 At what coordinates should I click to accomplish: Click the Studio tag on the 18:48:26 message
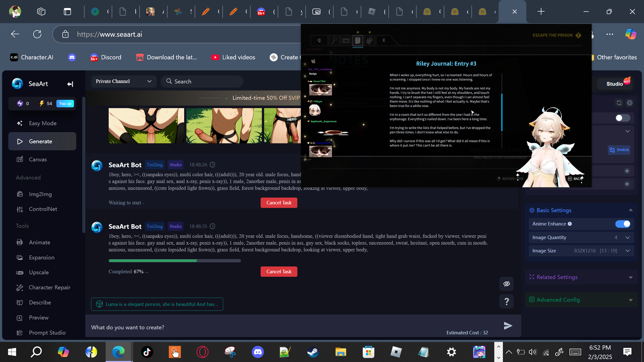point(176,165)
